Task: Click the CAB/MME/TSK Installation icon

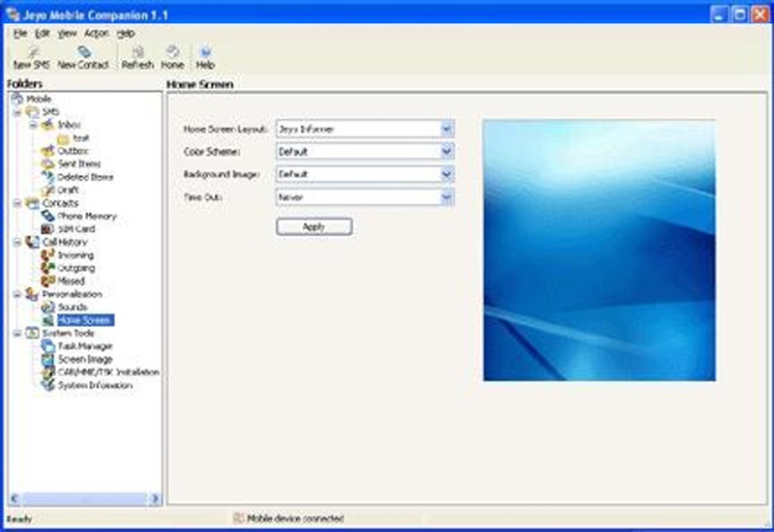Action: coord(47,372)
